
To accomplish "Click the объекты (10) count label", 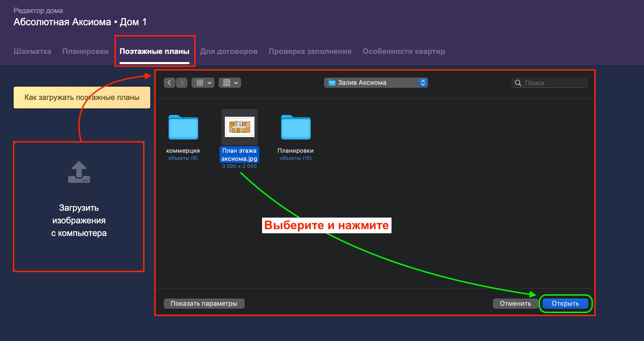I will point(296,158).
